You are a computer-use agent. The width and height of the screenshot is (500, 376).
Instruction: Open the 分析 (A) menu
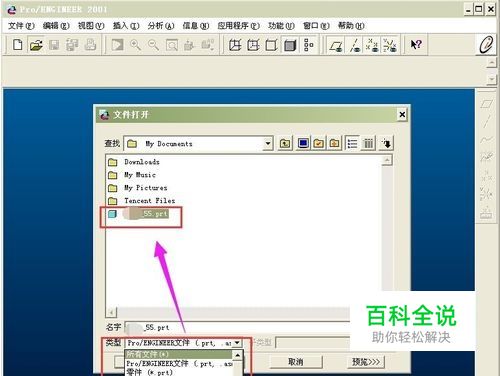tap(161, 26)
